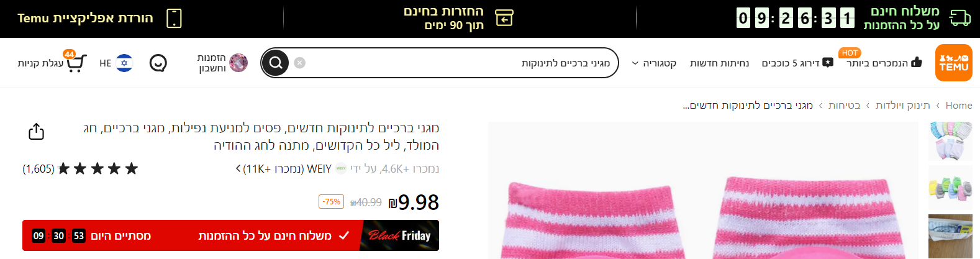Click the account avatar picture

coord(238,63)
